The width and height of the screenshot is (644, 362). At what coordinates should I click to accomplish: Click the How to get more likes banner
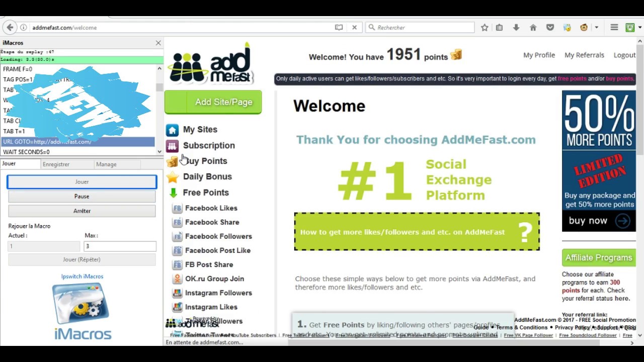click(417, 232)
